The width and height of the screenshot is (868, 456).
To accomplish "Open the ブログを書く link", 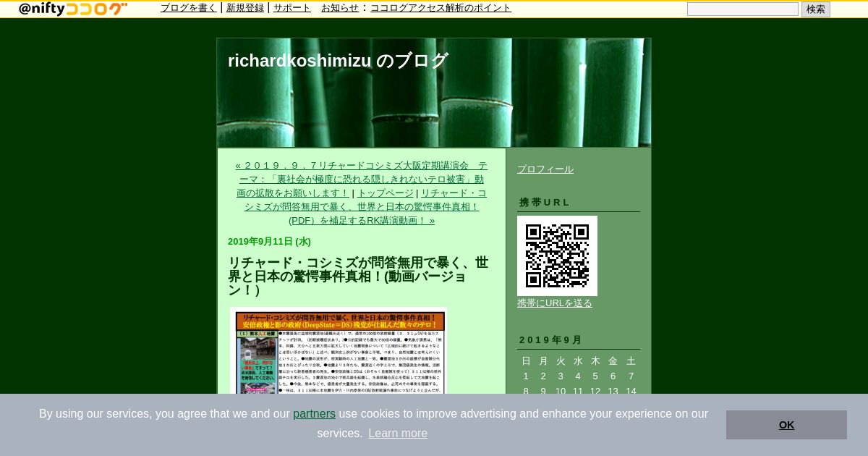I will tap(188, 8).
